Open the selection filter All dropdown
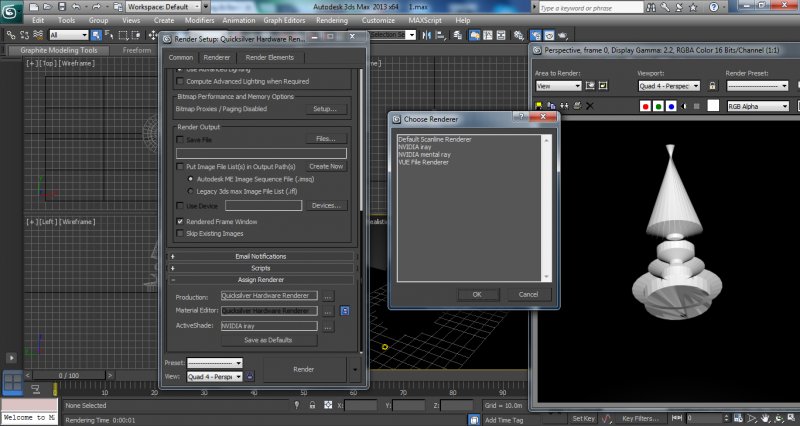The height and width of the screenshot is (426, 800). coord(69,35)
